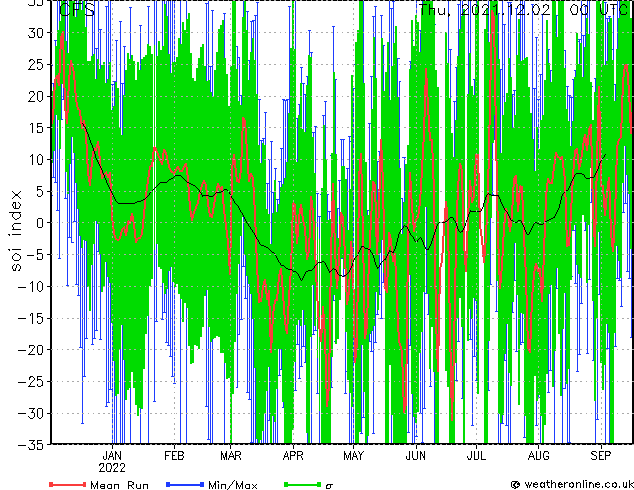Click the JUL month label
This screenshot has width=634, height=490.
click(476, 456)
